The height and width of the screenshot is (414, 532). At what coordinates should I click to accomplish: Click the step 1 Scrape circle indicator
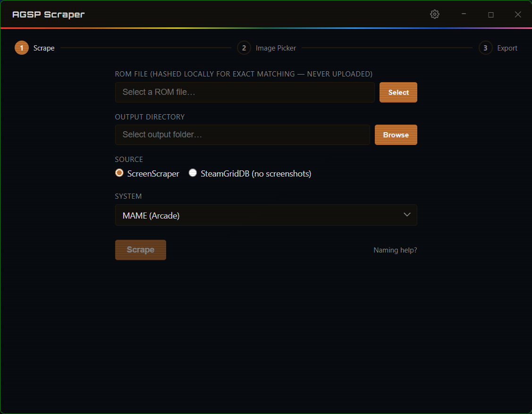click(x=21, y=48)
